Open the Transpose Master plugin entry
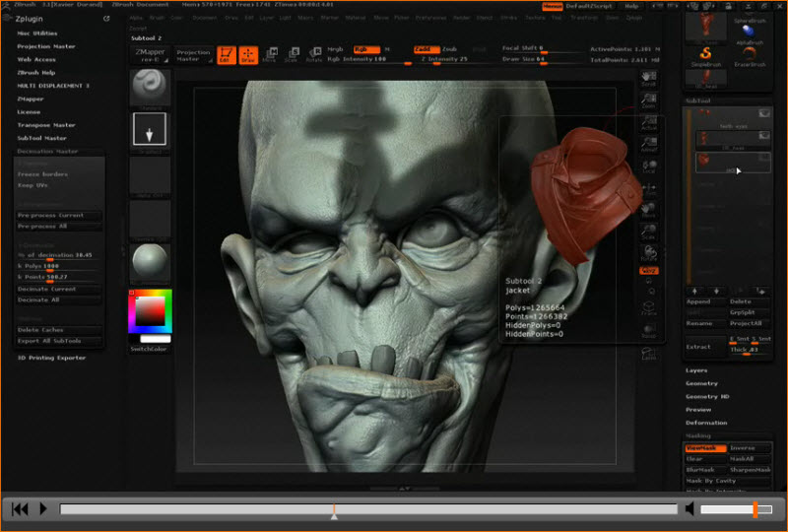This screenshot has height=532, width=788. click(45, 125)
